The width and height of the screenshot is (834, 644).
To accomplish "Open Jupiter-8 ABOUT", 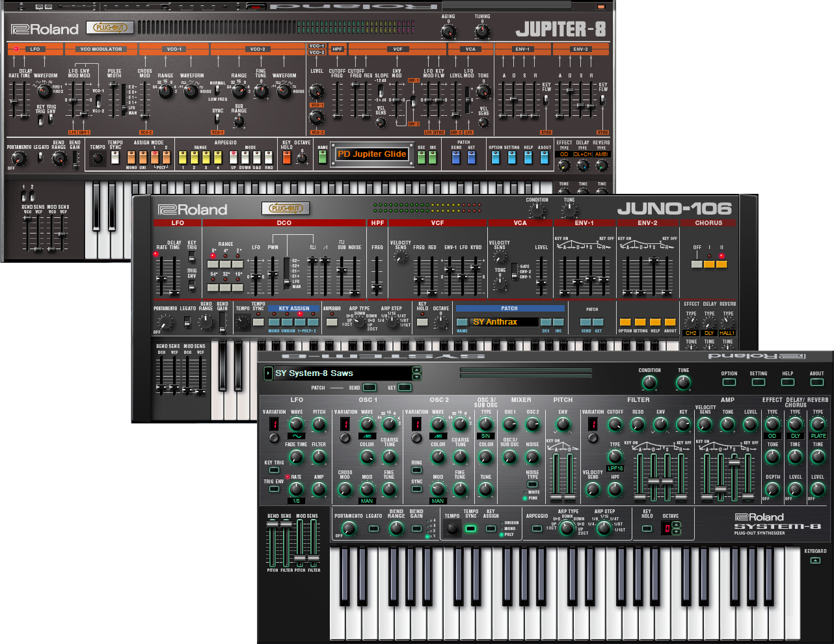I will (x=545, y=157).
